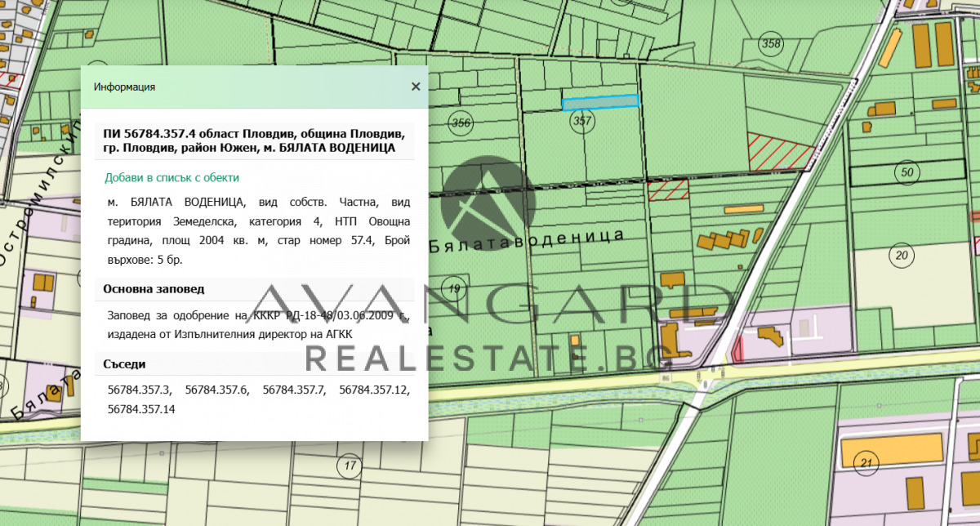
Task: Select the circled 17 block marker
Action: (350, 467)
